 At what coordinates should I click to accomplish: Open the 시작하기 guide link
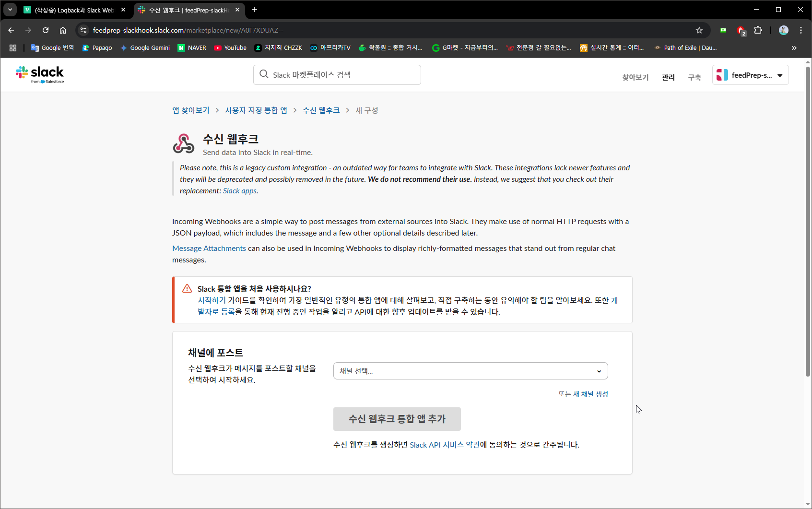(x=212, y=300)
